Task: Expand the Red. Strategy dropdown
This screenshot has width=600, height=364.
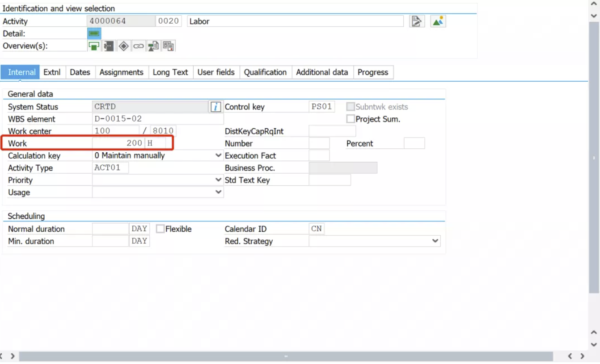Action: 435,241
